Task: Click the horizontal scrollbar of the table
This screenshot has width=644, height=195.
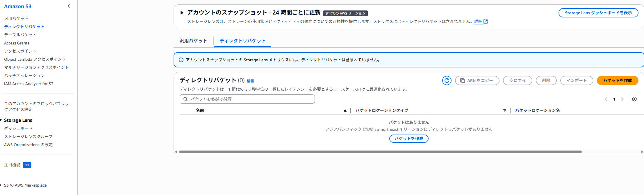Action: [380, 152]
